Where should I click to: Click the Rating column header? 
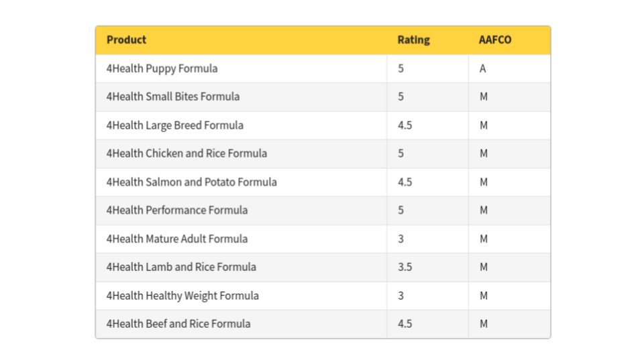[x=413, y=40]
